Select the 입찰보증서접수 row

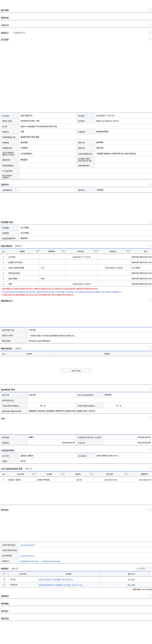tap(76, 273)
